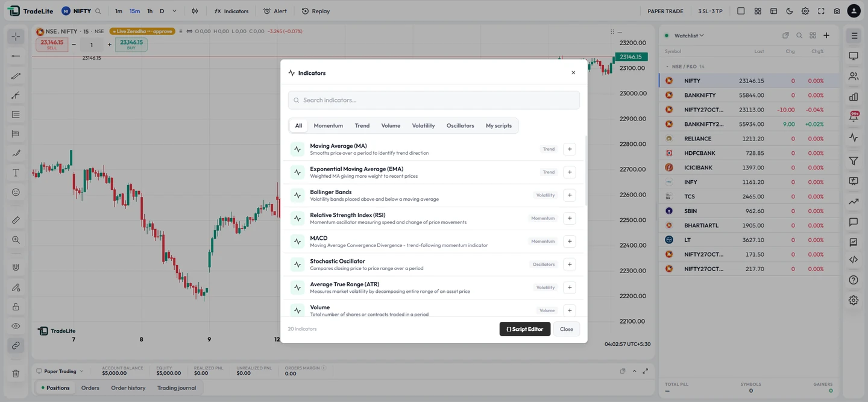Delete drawings with trash icon
Viewport: 868px width, 402px height.
pyautogui.click(x=16, y=374)
